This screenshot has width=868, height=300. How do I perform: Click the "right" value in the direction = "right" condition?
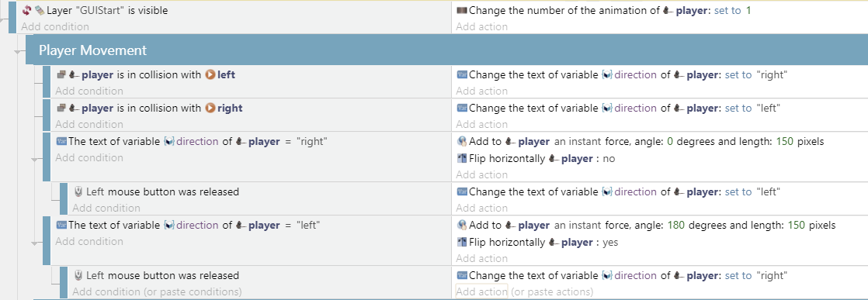click(x=313, y=141)
